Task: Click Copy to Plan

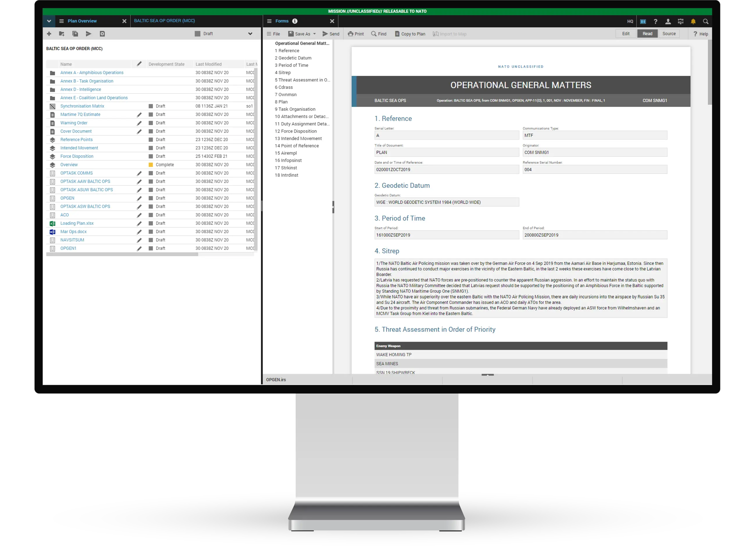Action: 410,34
